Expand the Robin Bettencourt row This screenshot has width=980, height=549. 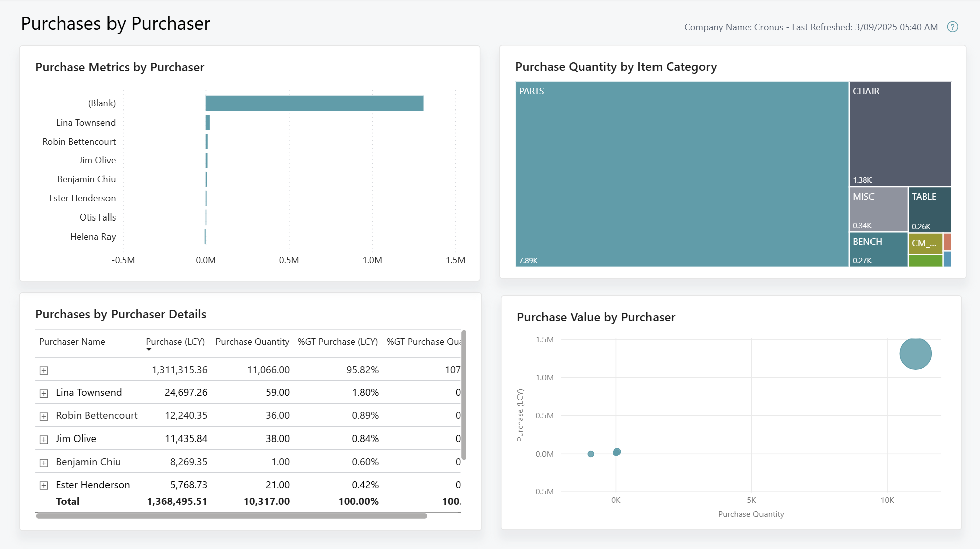pyautogui.click(x=44, y=416)
